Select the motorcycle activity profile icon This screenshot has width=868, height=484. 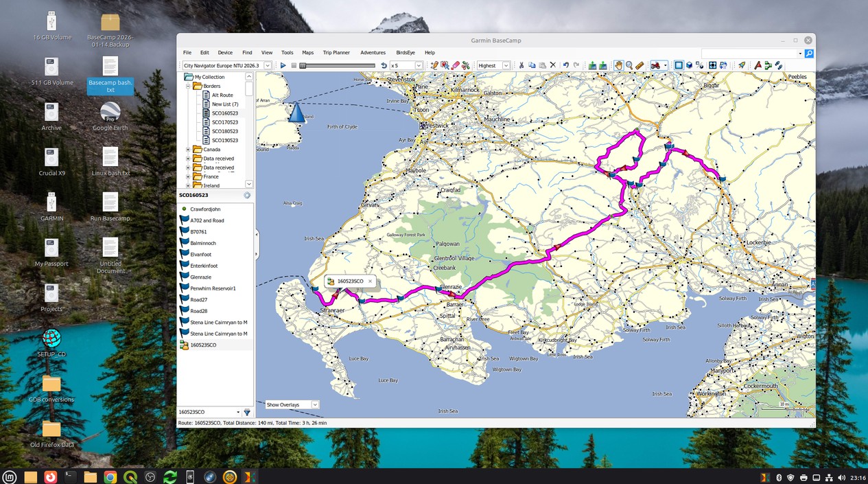click(x=655, y=65)
